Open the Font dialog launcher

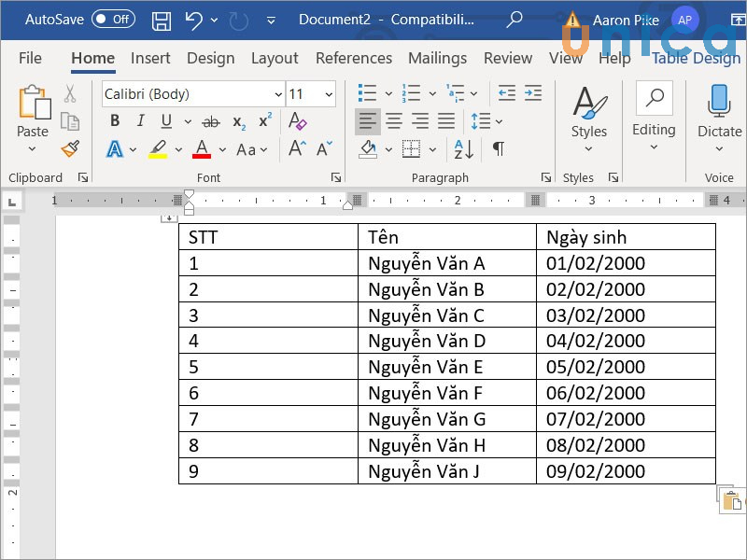click(336, 177)
